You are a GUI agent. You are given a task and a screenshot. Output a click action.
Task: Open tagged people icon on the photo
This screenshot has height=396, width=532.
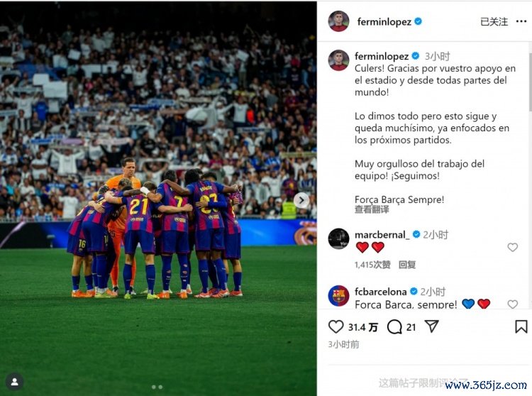tap(14, 382)
